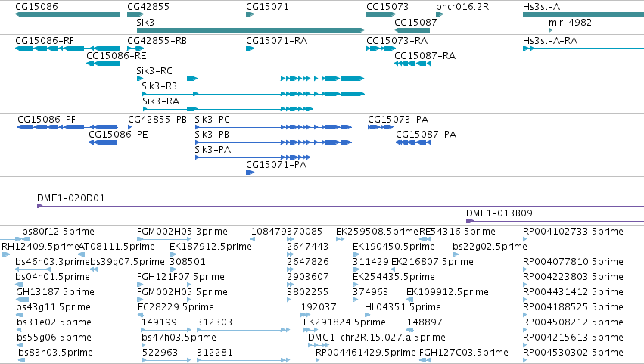Select EST EK109912.5prime
Screen dimensions: 644x364
click(447, 293)
